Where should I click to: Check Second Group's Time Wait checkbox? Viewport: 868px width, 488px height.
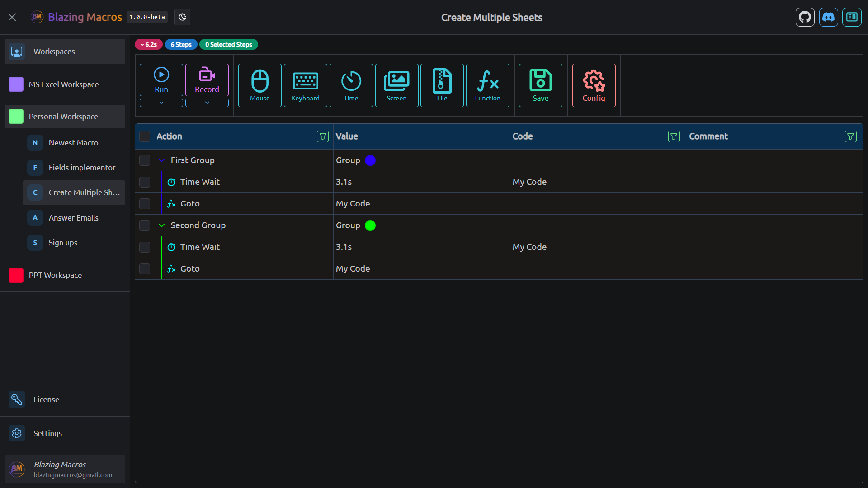(145, 247)
